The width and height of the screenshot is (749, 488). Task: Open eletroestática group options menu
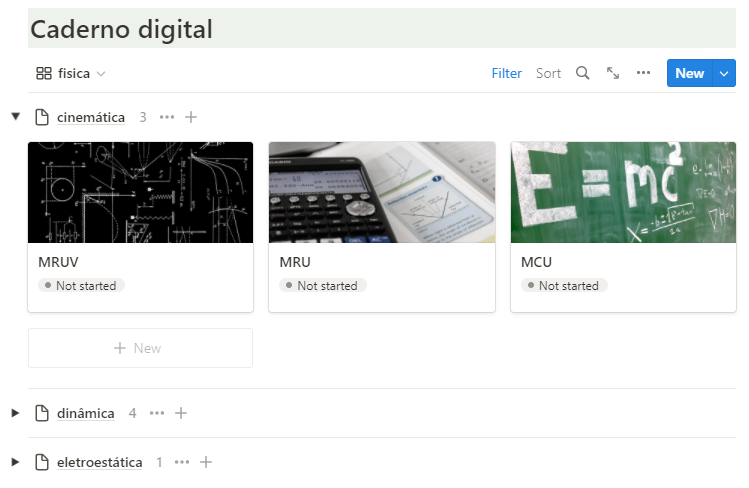tap(182, 462)
